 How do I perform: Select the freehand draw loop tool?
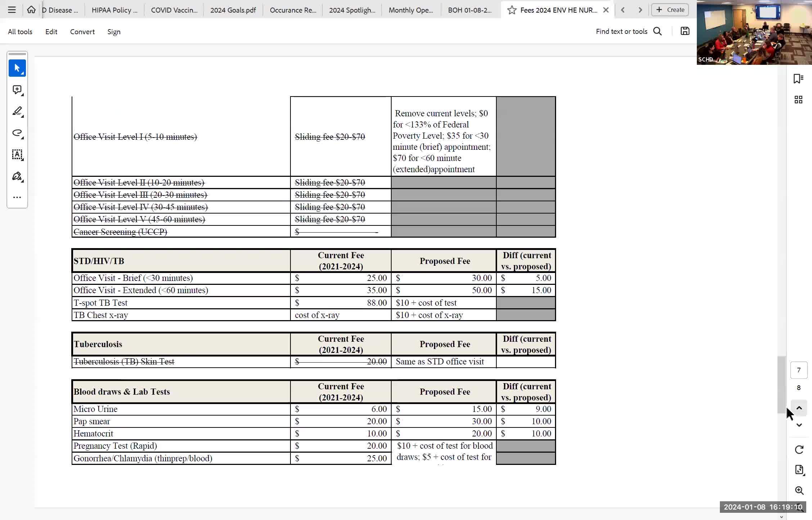pos(17,133)
